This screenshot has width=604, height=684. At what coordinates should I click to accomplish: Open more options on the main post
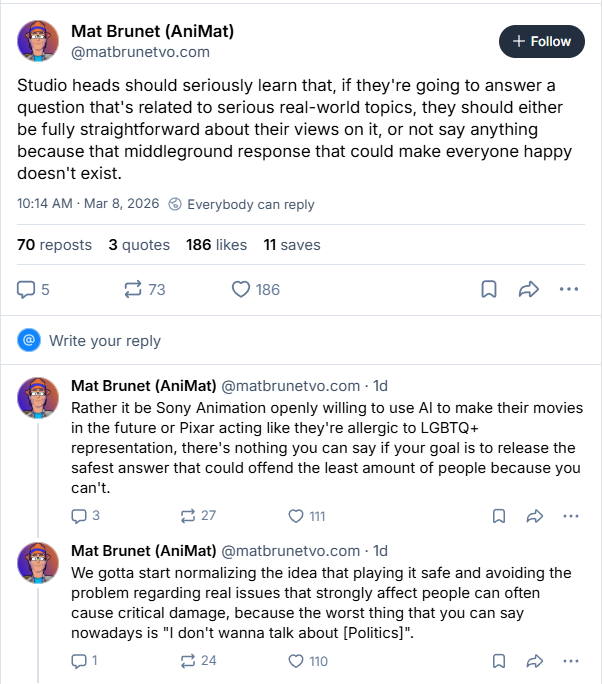[569, 289]
